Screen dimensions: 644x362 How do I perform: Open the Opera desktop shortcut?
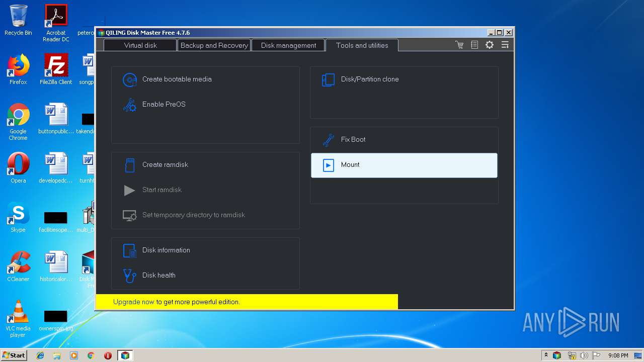pyautogui.click(x=18, y=168)
